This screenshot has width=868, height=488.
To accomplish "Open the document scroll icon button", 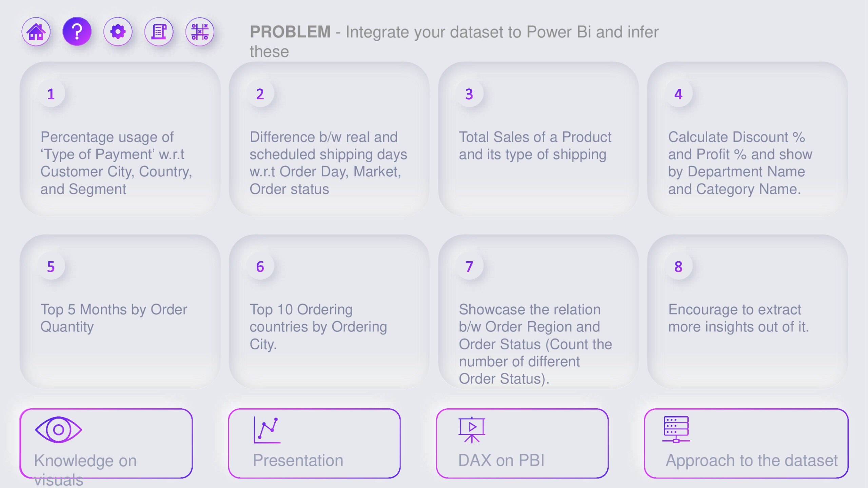I will (159, 32).
